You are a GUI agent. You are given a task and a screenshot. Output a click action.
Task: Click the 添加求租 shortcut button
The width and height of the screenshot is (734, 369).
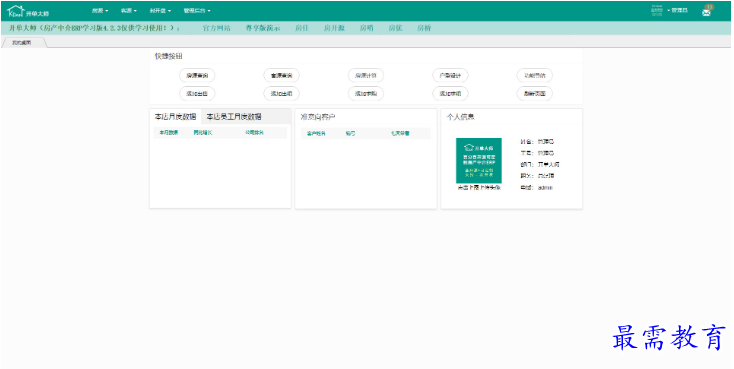click(x=450, y=94)
